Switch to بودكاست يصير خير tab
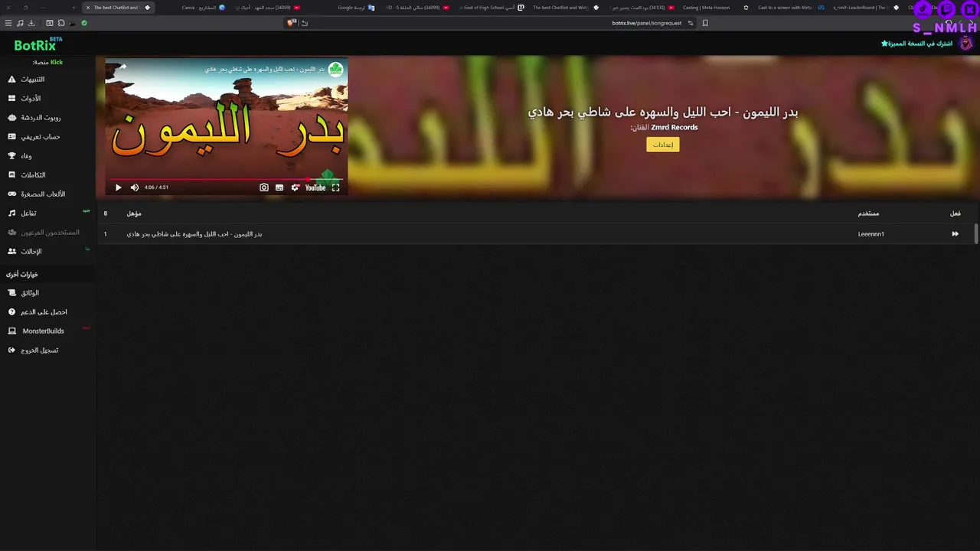This screenshot has height=551, width=980. click(643, 8)
